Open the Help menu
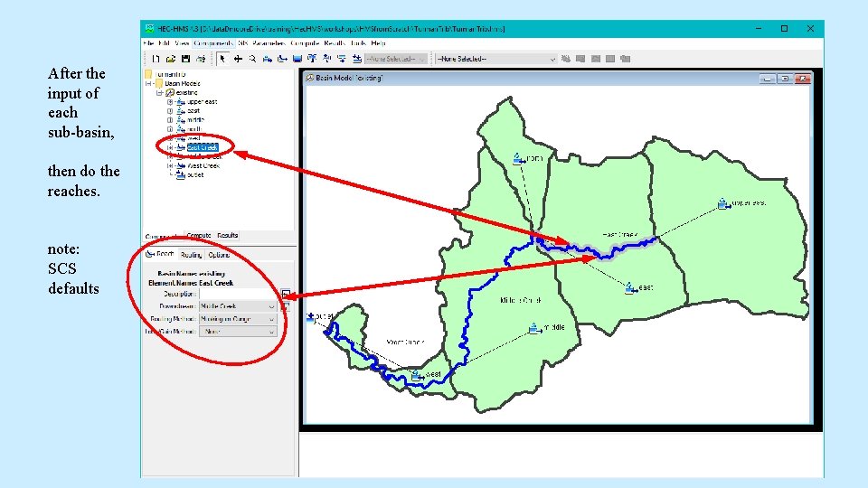 point(378,43)
